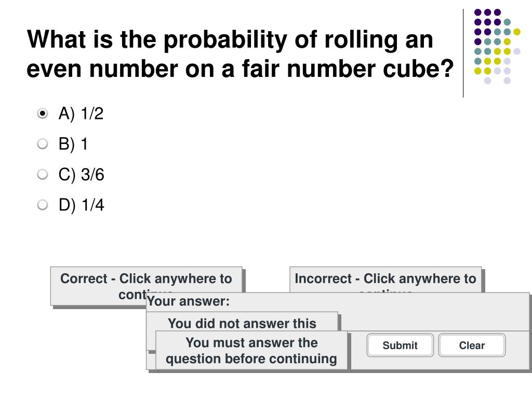Viewport: 532px width, 399px height.
Task: Click the You did not answer message
Action: pyautogui.click(x=243, y=323)
